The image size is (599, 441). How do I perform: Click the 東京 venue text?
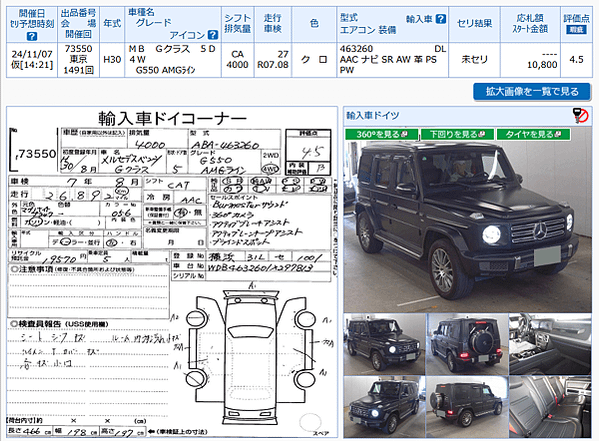tap(78, 60)
